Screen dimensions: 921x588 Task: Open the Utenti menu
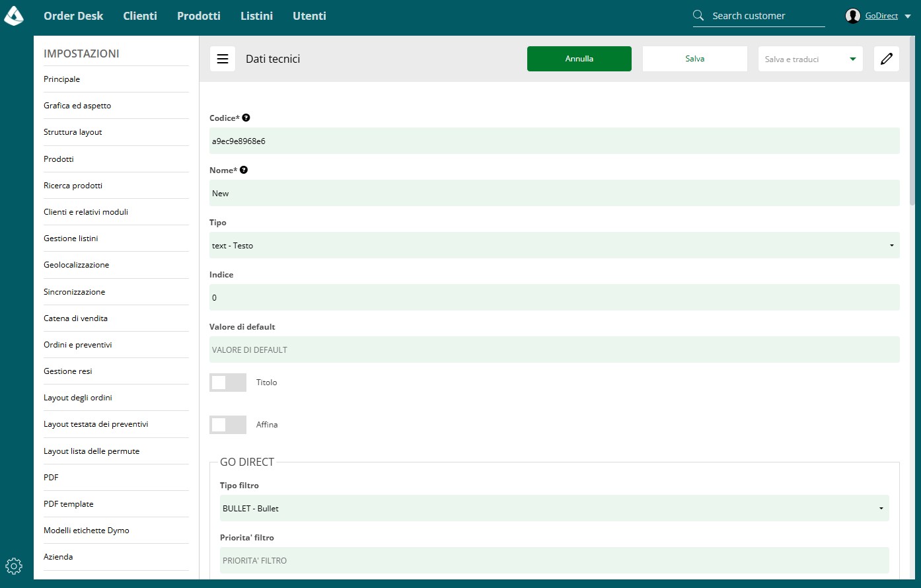pos(309,16)
